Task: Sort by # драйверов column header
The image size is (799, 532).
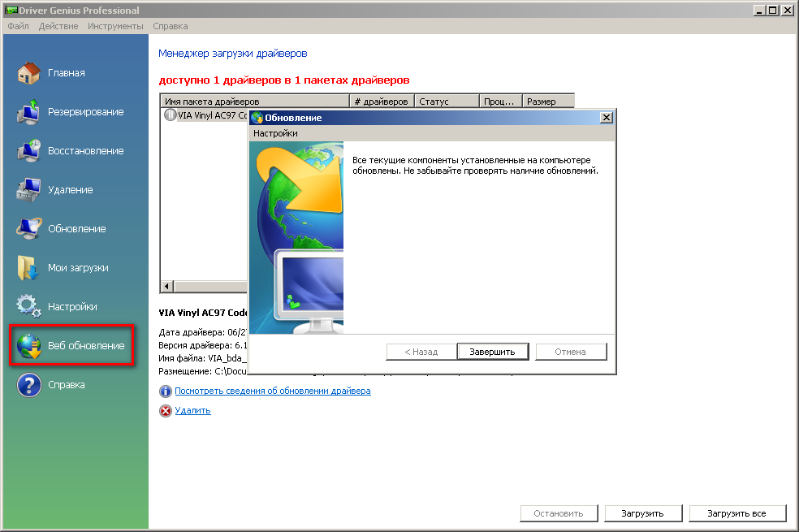Action: click(x=382, y=102)
